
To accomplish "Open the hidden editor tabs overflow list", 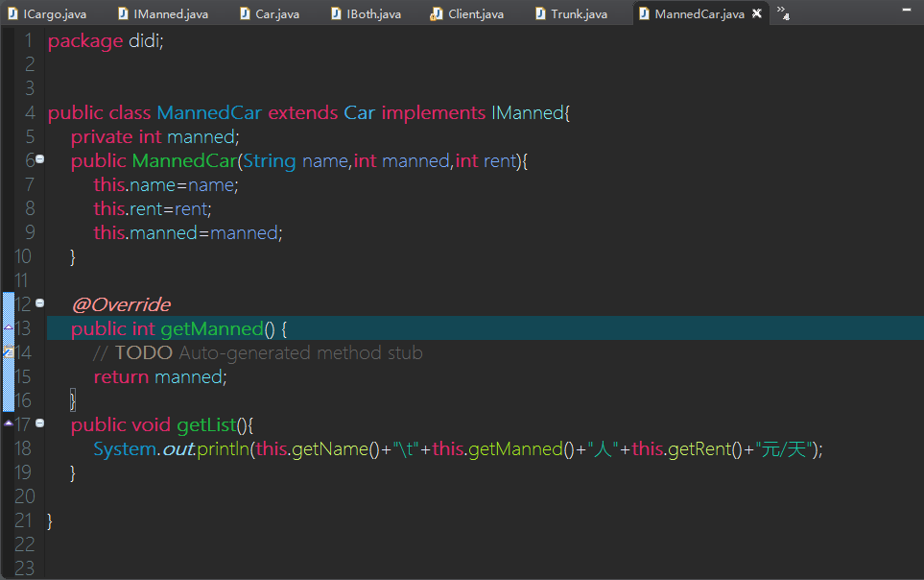I will [782, 12].
